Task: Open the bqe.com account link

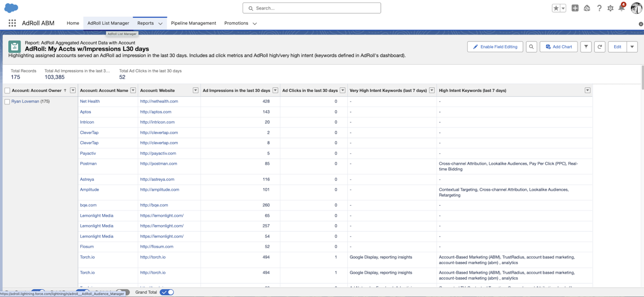Action: 88,205
